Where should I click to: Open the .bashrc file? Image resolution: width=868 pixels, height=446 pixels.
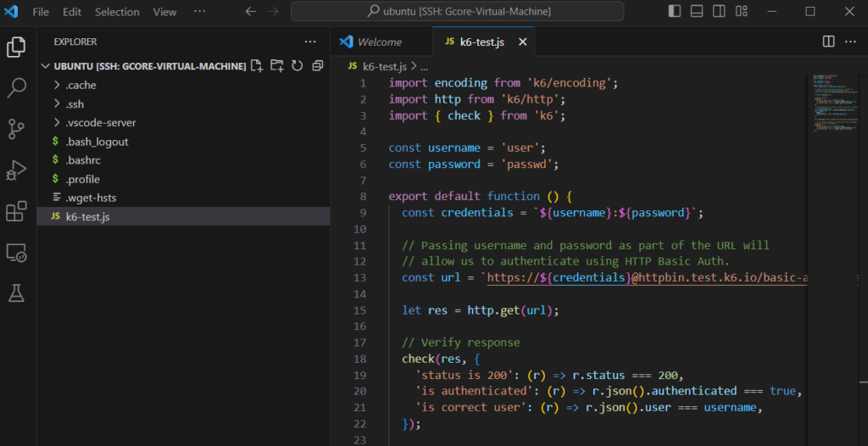83,160
